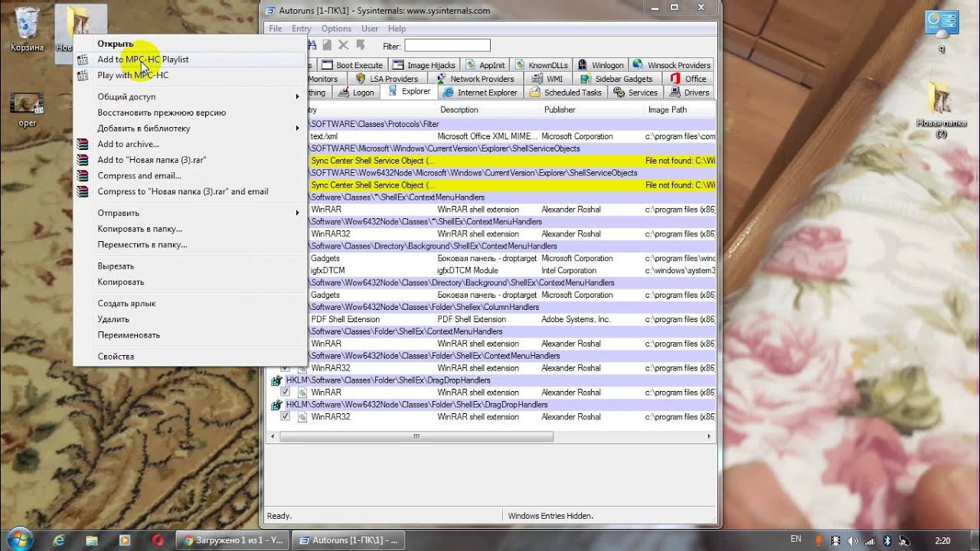Open the User menu in Autoruns

(370, 29)
